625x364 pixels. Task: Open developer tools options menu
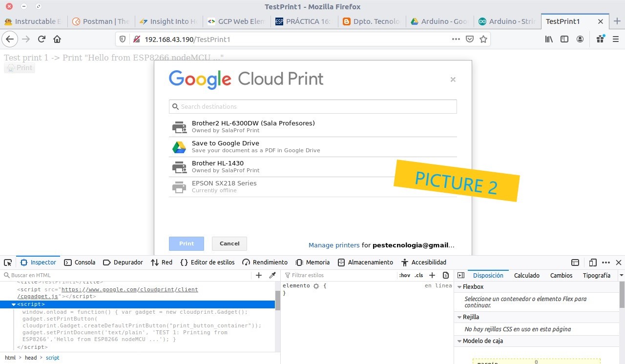tap(606, 263)
